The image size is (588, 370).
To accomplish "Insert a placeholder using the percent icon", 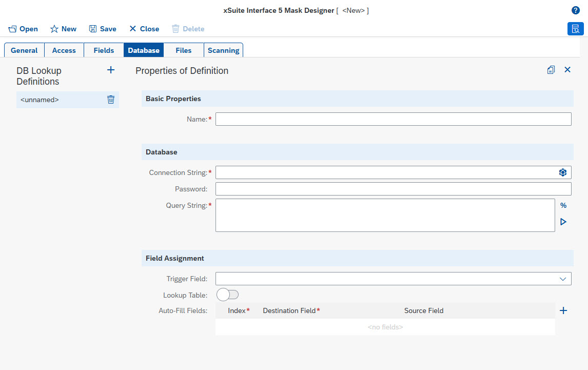I will pos(563,205).
